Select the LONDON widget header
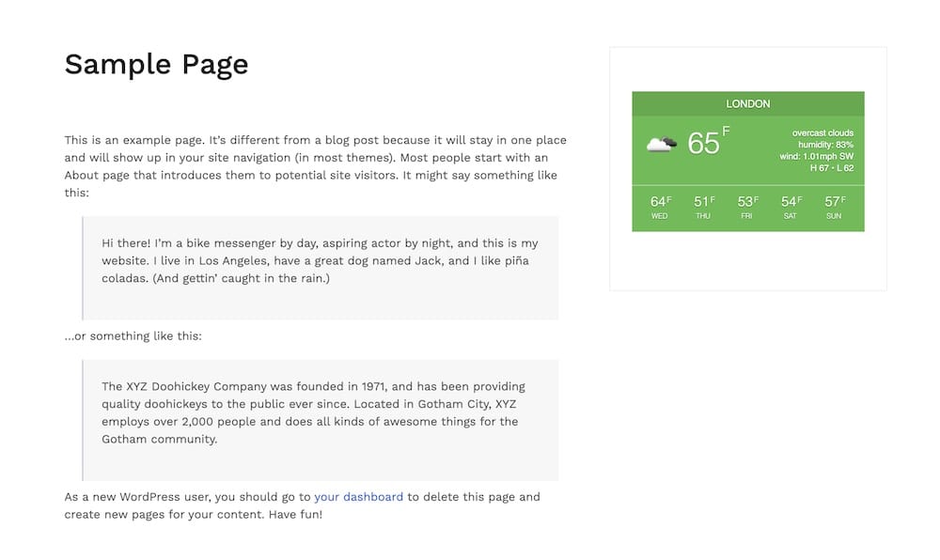 [748, 103]
